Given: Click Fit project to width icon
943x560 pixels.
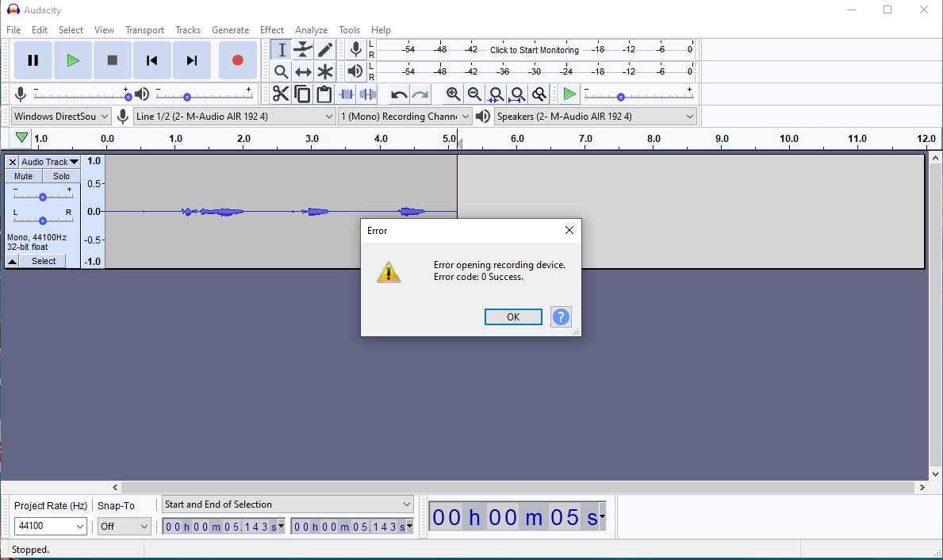Looking at the screenshot, I should 518,94.
